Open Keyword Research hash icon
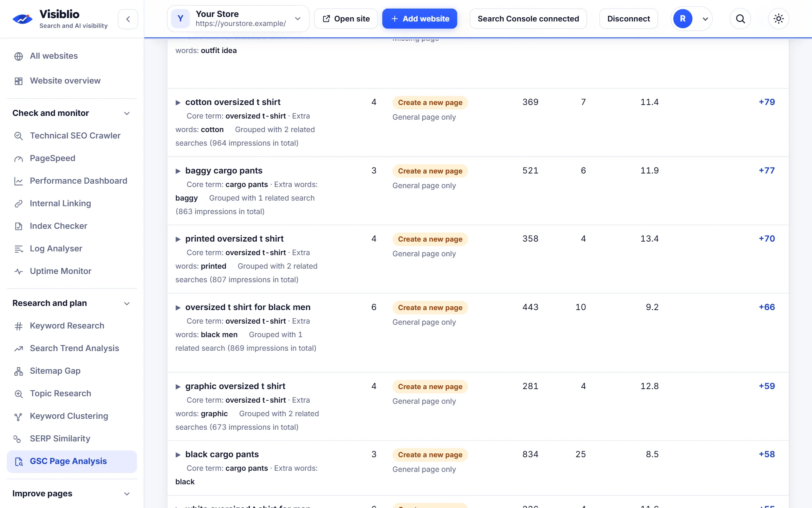This screenshot has height=508, width=812. (x=18, y=326)
